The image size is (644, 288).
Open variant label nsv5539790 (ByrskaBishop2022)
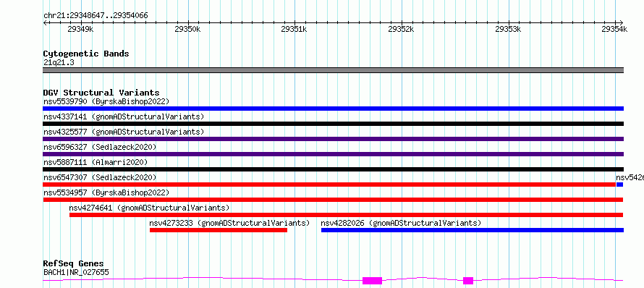point(106,101)
